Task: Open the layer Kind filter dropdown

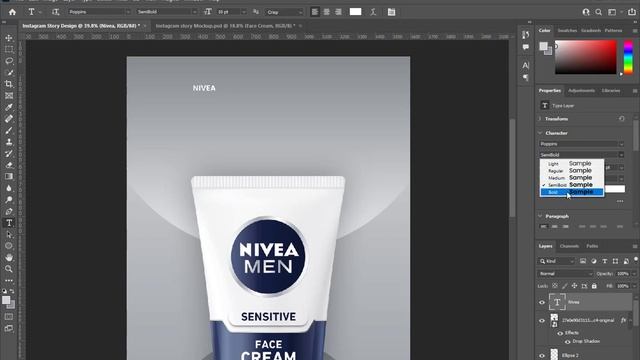Action: (557, 261)
